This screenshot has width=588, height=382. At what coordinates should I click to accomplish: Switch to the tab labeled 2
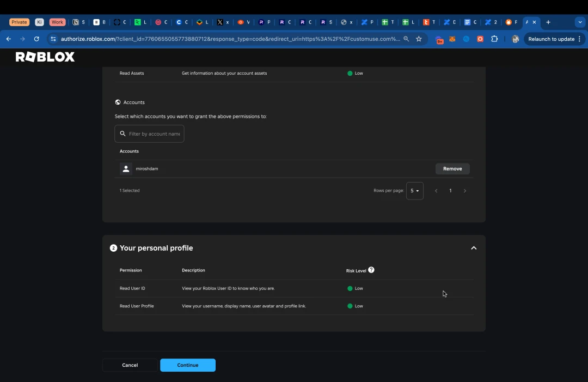click(491, 22)
